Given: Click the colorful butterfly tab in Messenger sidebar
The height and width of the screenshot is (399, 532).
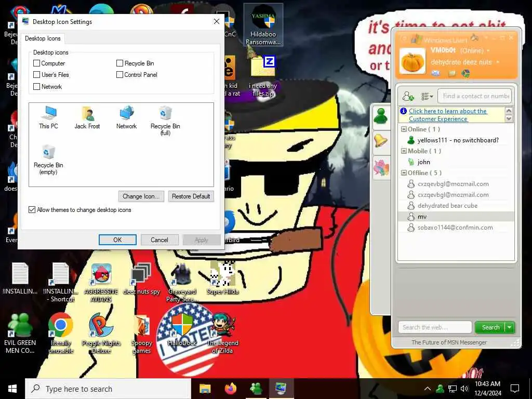Looking at the screenshot, I should point(381,167).
